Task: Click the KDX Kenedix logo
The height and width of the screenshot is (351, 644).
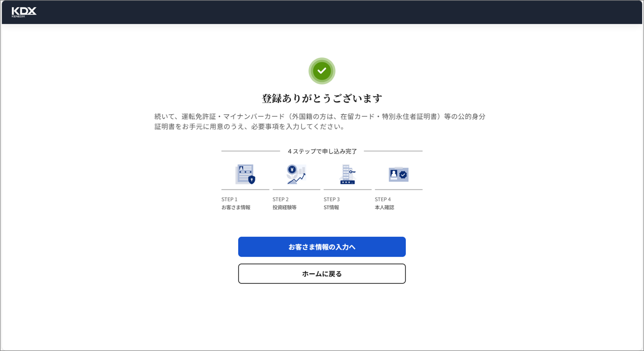Action: point(24,12)
